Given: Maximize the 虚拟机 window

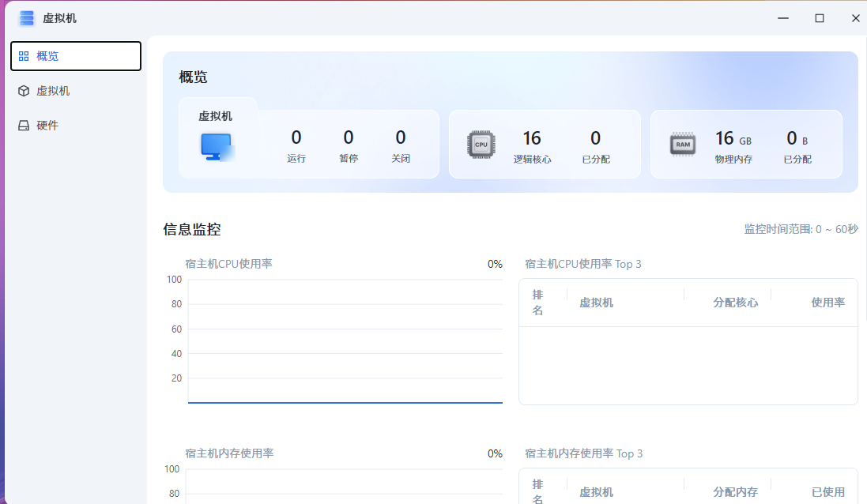Looking at the screenshot, I should (820, 18).
